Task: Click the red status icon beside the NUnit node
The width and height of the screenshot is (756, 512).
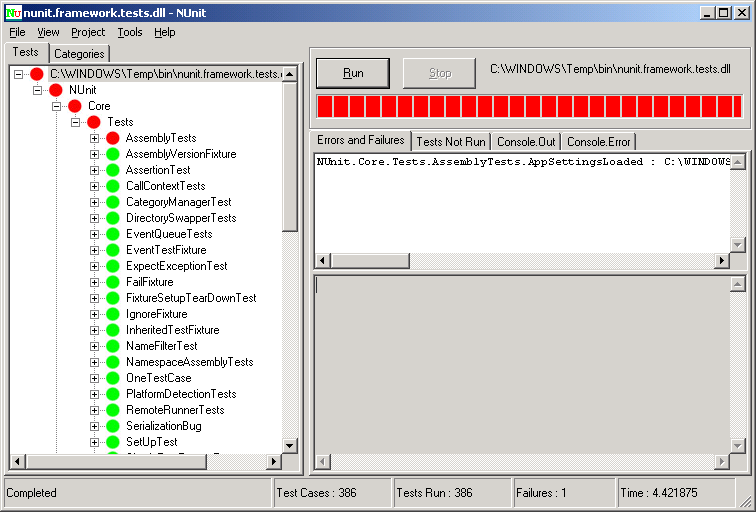Action: pyautogui.click(x=56, y=90)
